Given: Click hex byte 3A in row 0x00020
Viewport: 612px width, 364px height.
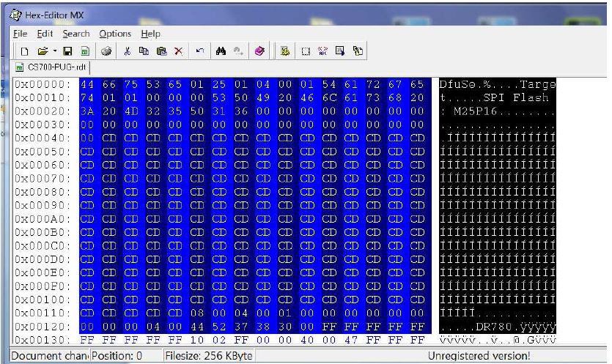Looking at the screenshot, I should (x=87, y=111).
